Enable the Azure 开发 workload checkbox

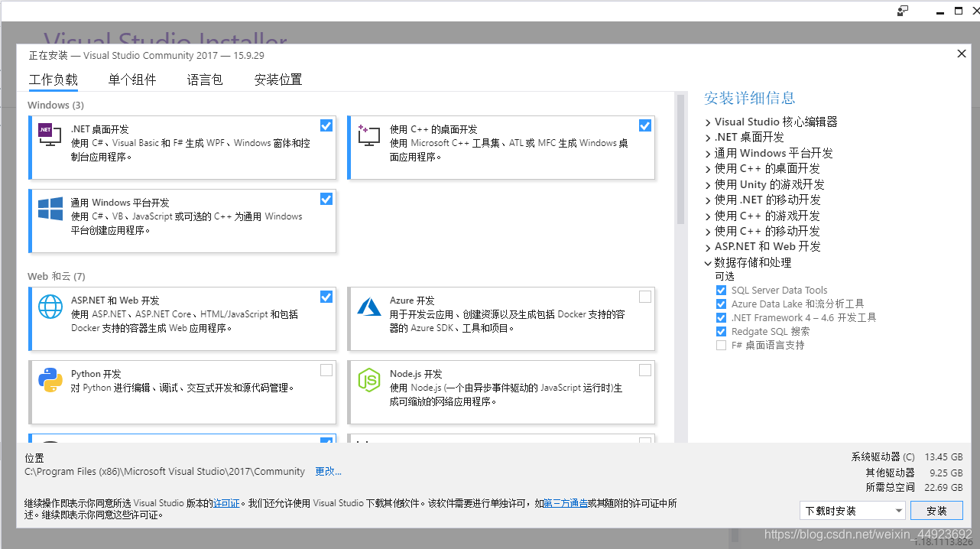click(x=645, y=297)
